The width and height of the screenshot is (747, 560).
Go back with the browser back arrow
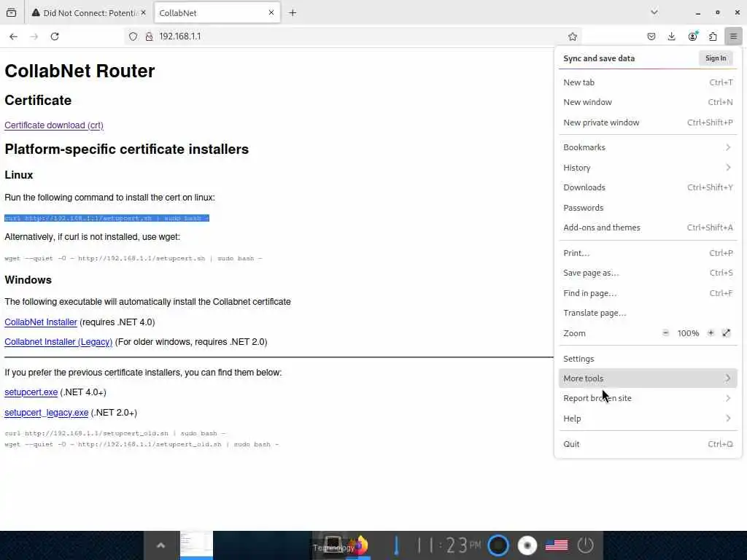point(13,36)
